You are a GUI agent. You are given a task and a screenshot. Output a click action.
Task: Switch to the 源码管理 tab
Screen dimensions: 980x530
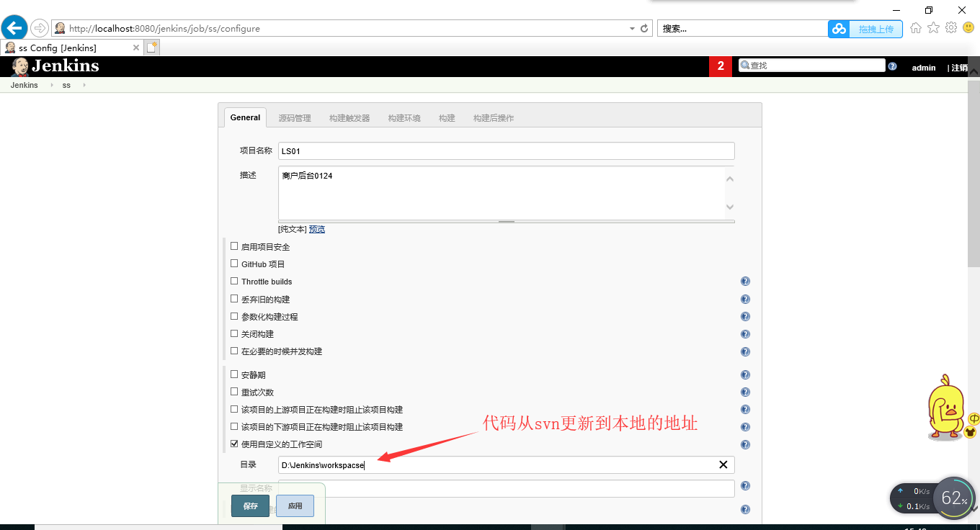[295, 118]
